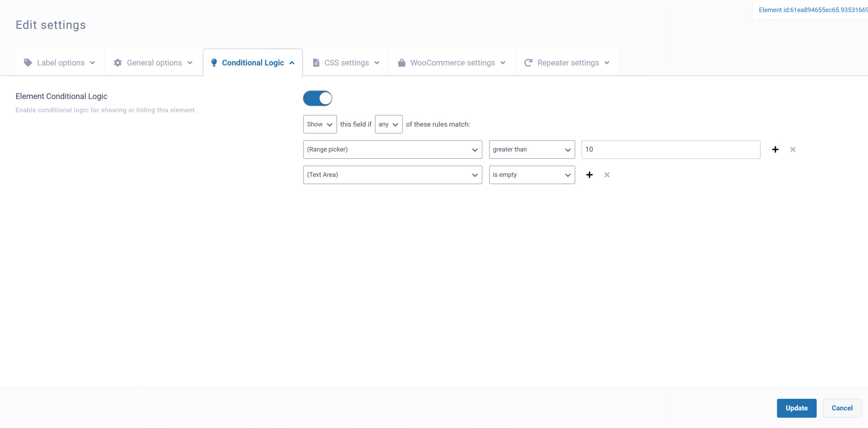Switch to General options tab
868x428 pixels.
point(153,62)
